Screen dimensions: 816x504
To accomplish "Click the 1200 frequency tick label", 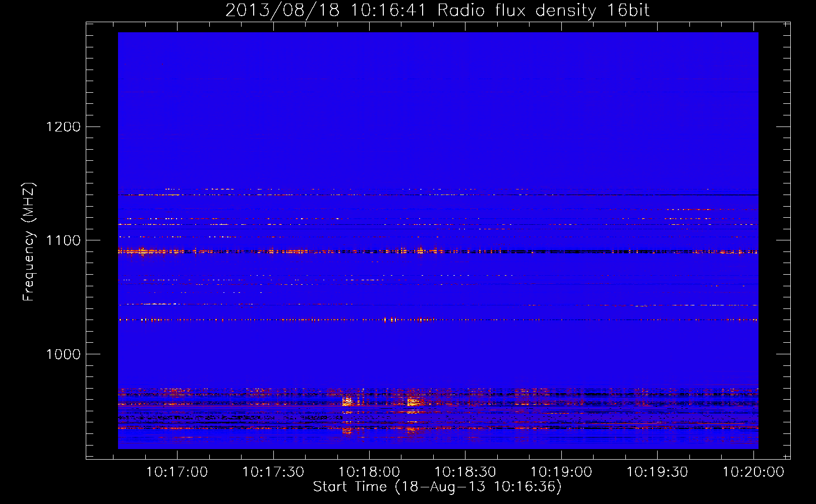I will point(64,127).
